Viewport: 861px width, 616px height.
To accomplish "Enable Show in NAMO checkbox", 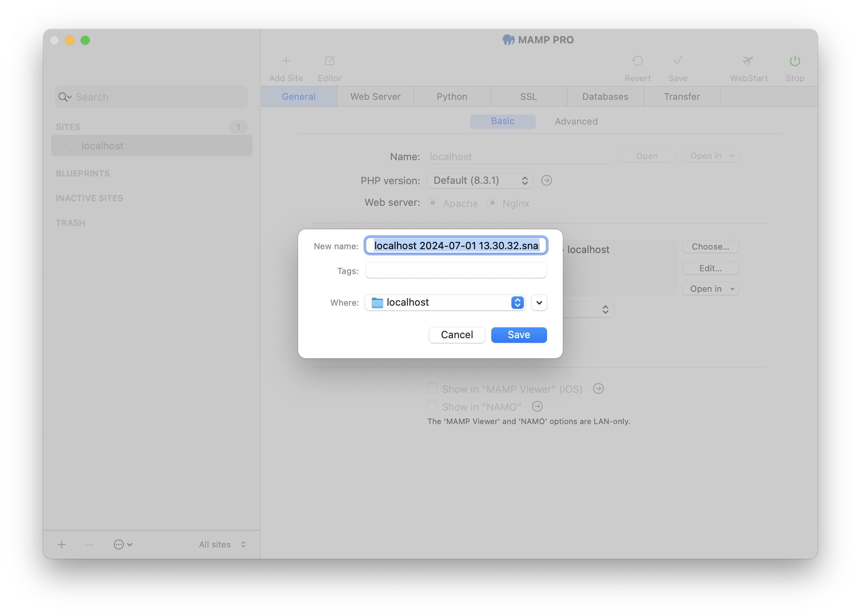I will pyautogui.click(x=432, y=406).
